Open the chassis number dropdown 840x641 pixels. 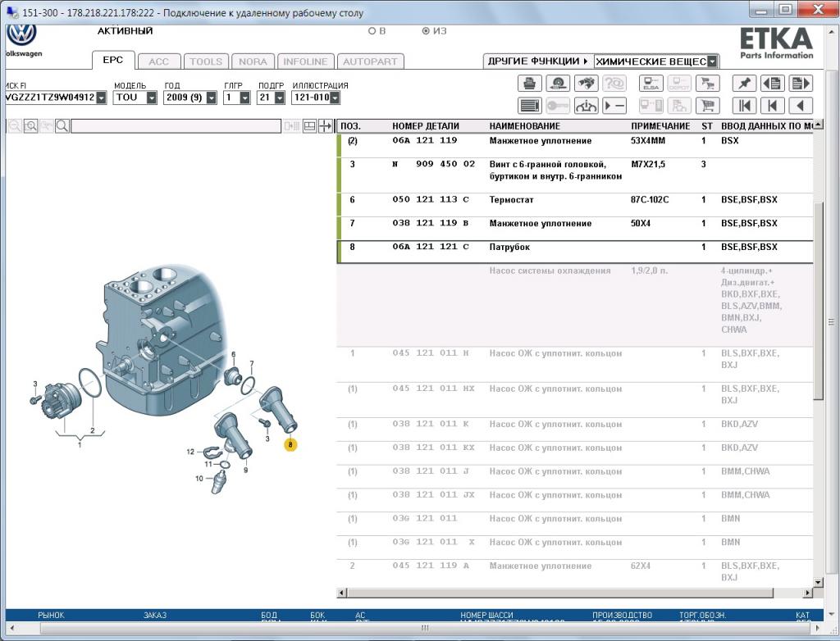[101, 98]
